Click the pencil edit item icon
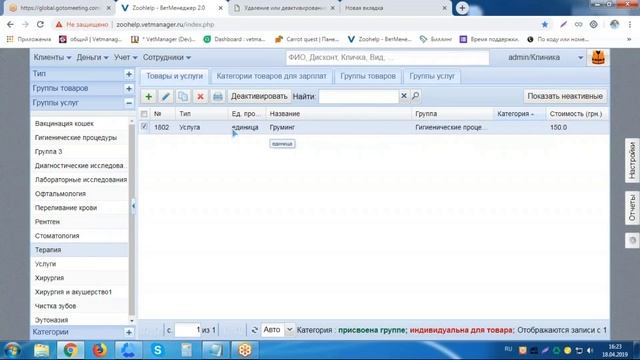This screenshot has width=640, height=360. point(166,96)
